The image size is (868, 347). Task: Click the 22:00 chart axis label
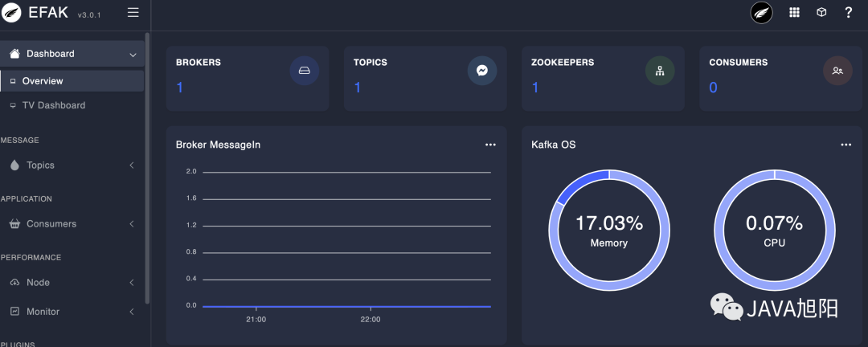[x=371, y=320]
